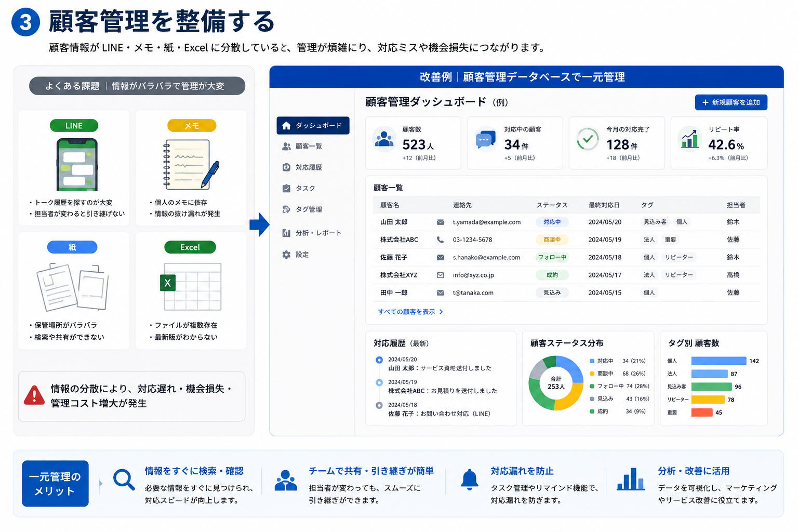The width and height of the screenshot is (798, 532).
Task: Click the 見込み客 tag in 山田 太郎 row
Action: coord(655,222)
